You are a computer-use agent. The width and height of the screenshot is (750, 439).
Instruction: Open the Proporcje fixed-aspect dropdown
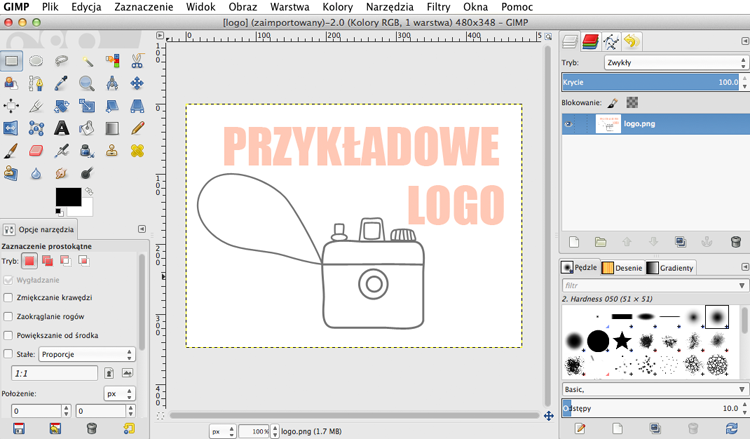click(87, 354)
